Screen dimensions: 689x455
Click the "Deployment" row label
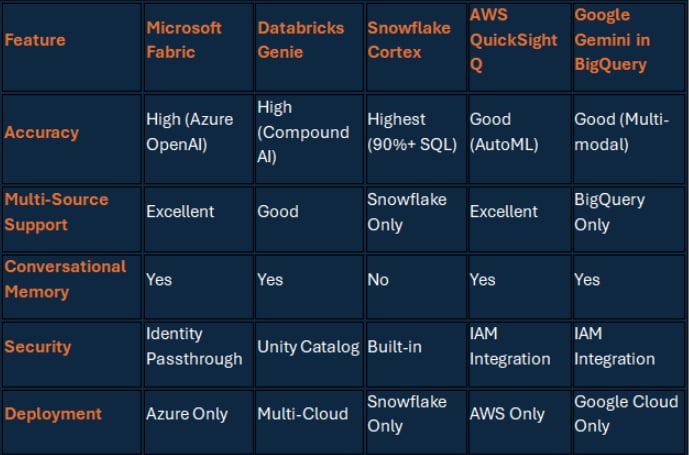click(53, 414)
